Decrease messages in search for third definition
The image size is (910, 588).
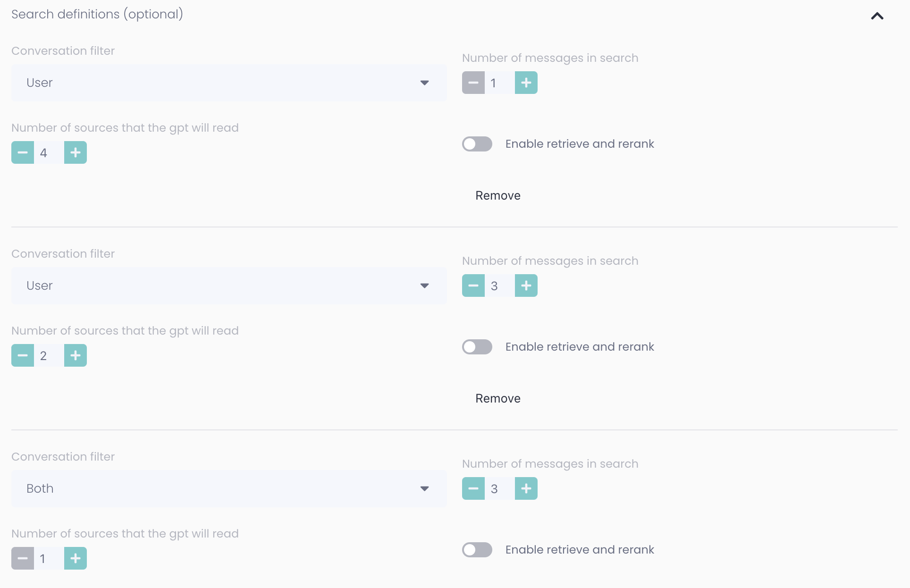point(473,489)
